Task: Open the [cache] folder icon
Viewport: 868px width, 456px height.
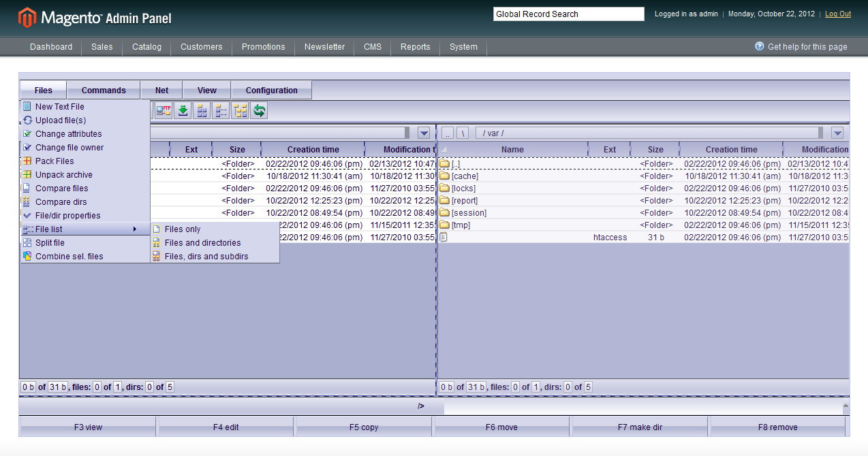Action: click(446, 176)
